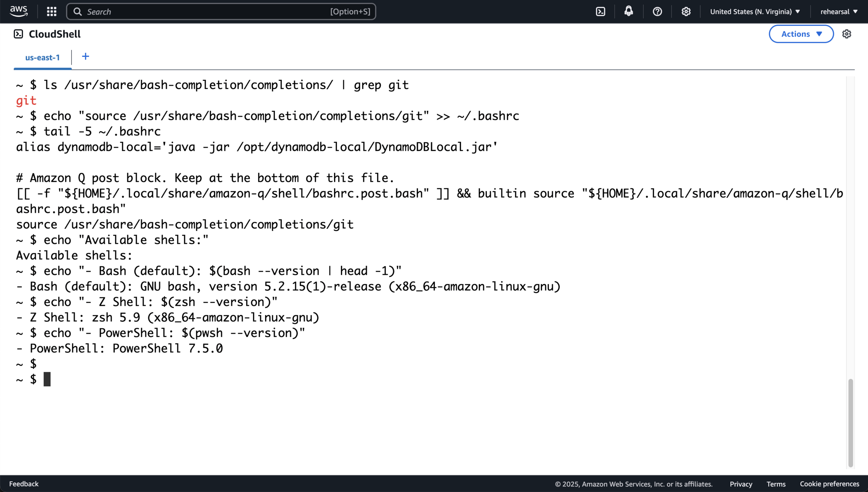
Task: Click the AWS logo home icon
Action: coord(19,11)
